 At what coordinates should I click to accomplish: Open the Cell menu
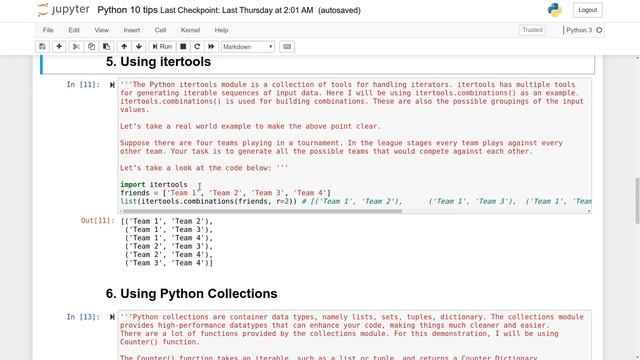click(x=160, y=30)
